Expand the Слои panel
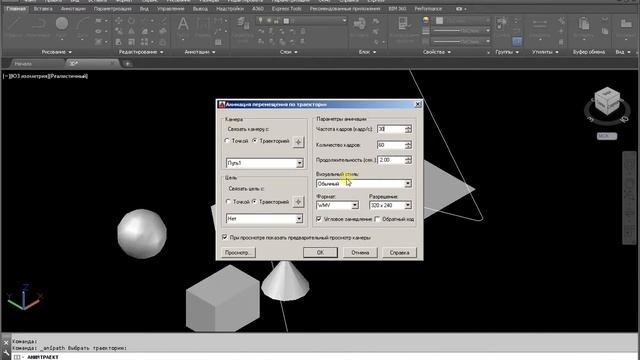Screen dimensions: 640x360 289,52
